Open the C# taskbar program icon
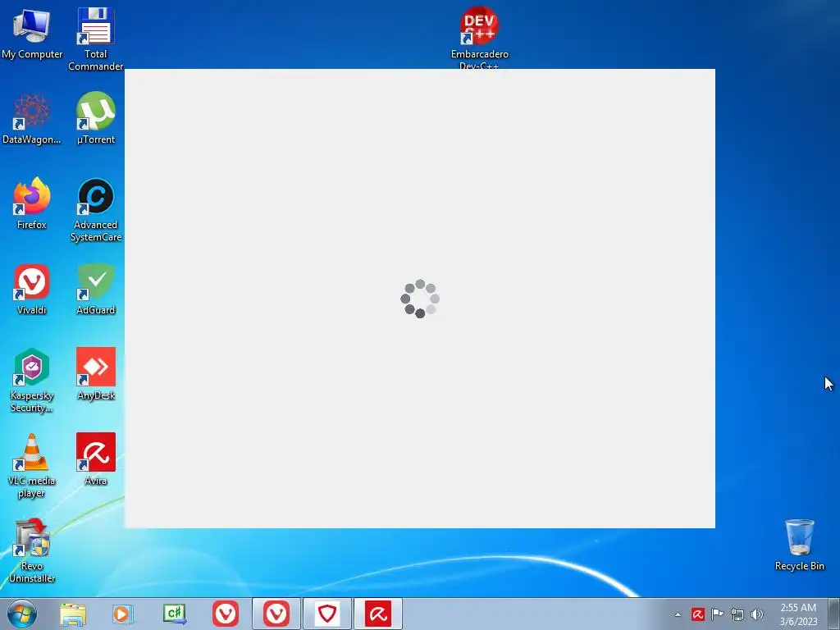This screenshot has width=840, height=630. [175, 614]
